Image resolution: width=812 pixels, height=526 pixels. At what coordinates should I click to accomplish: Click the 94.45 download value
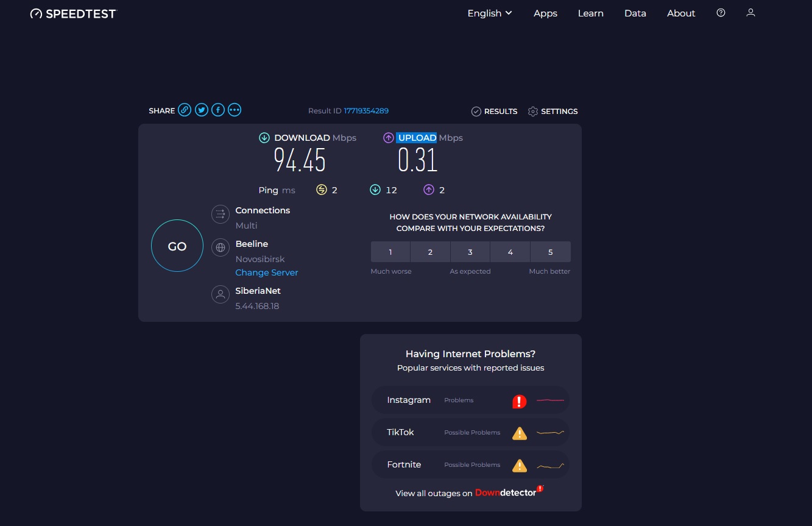pyautogui.click(x=300, y=160)
